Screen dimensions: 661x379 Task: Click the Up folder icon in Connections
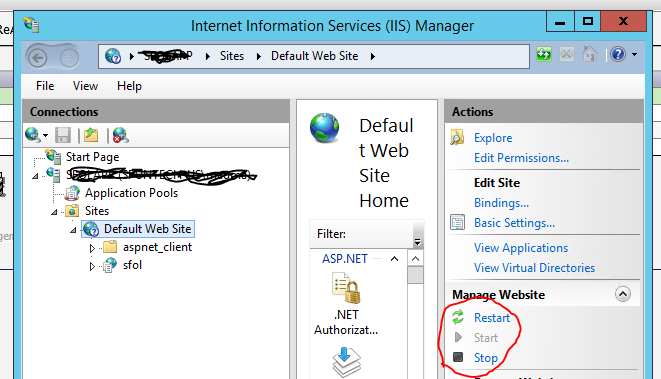coord(91,135)
